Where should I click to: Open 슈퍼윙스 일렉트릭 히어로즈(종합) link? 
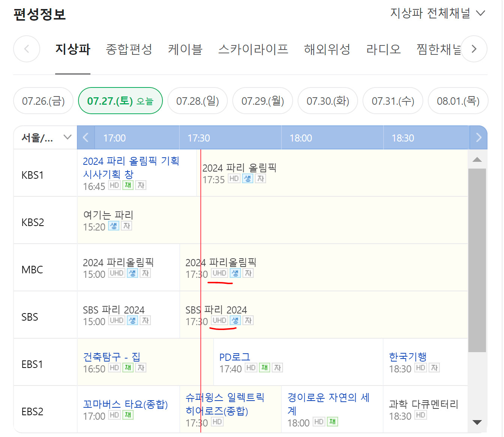pos(225,404)
